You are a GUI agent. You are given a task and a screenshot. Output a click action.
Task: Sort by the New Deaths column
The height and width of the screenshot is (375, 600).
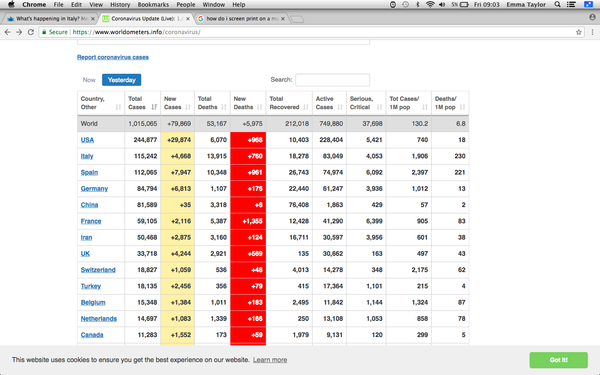tap(248, 103)
